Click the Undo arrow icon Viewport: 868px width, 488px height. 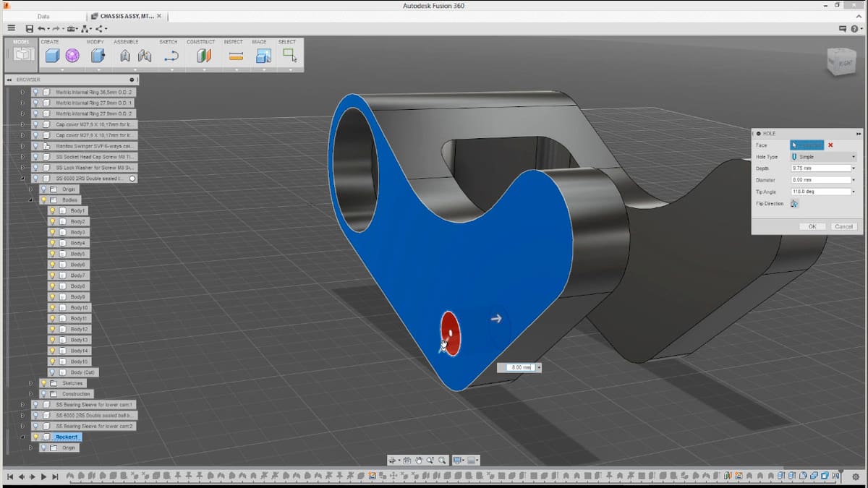point(41,29)
